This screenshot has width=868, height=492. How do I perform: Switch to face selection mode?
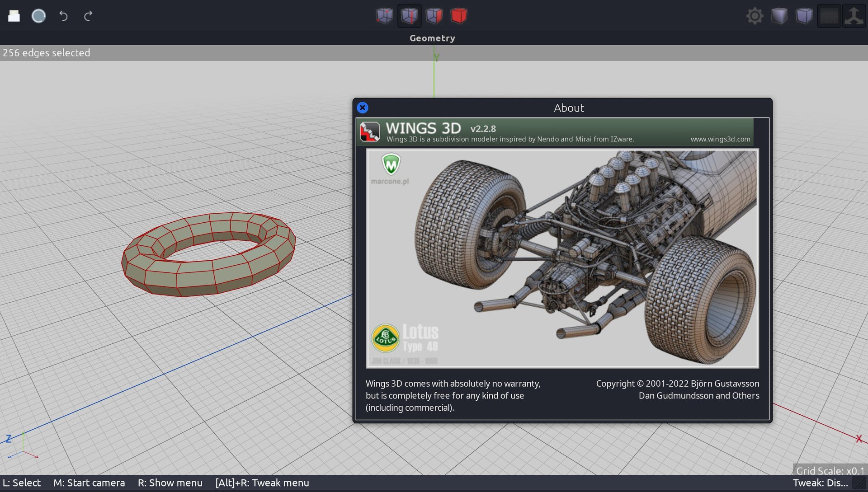click(x=434, y=16)
